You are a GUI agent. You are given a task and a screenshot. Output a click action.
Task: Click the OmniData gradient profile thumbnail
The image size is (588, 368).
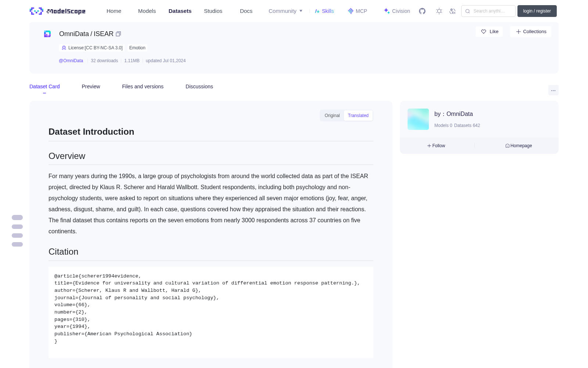coord(418,119)
